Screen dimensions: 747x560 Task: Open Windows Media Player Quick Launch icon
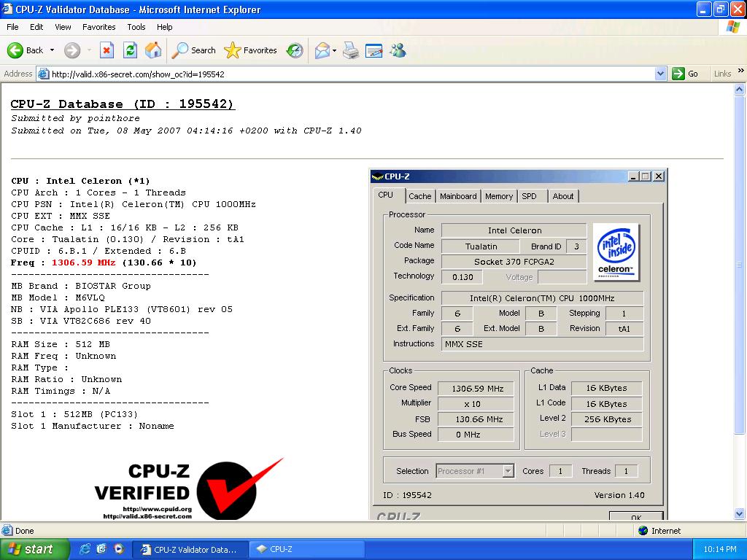coord(119,549)
